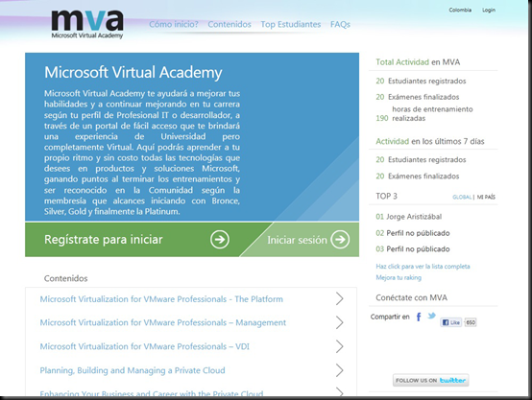Click Regístrate para iniciar
532x400 pixels.
point(104,239)
